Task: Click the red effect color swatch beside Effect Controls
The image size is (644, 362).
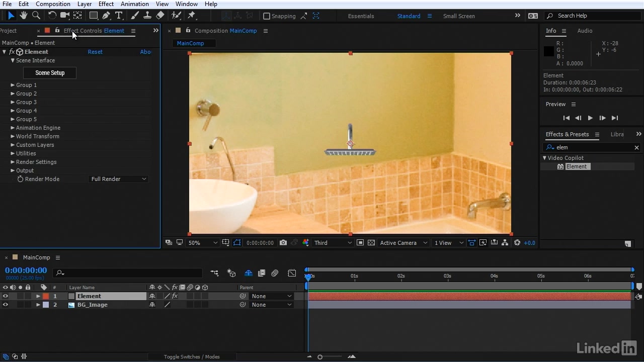Action: point(47,31)
